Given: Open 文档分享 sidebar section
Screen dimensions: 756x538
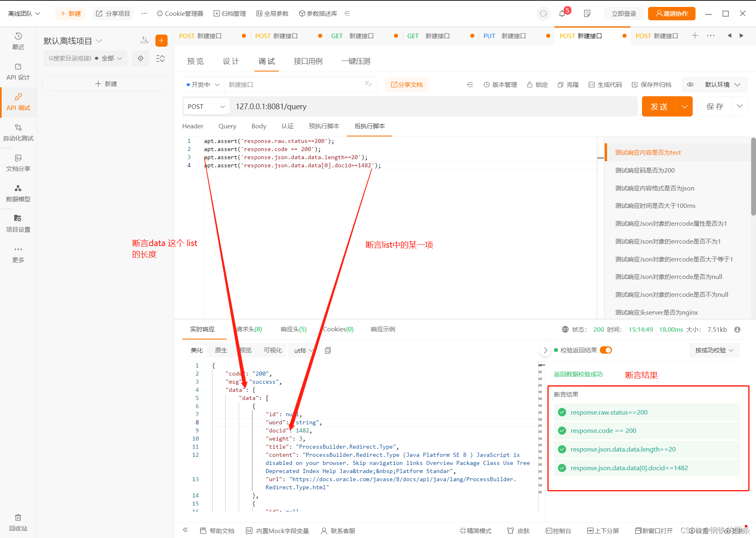Looking at the screenshot, I should (x=18, y=163).
